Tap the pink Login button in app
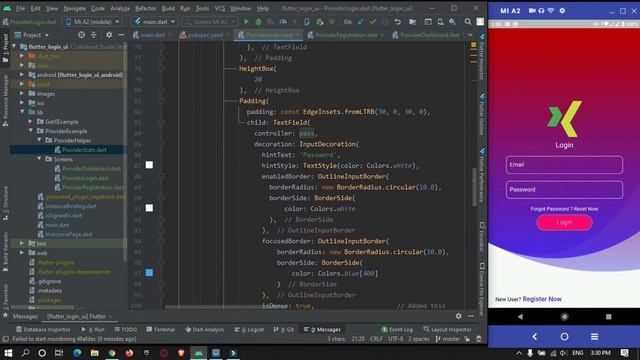640x360 pixels. [x=564, y=222]
